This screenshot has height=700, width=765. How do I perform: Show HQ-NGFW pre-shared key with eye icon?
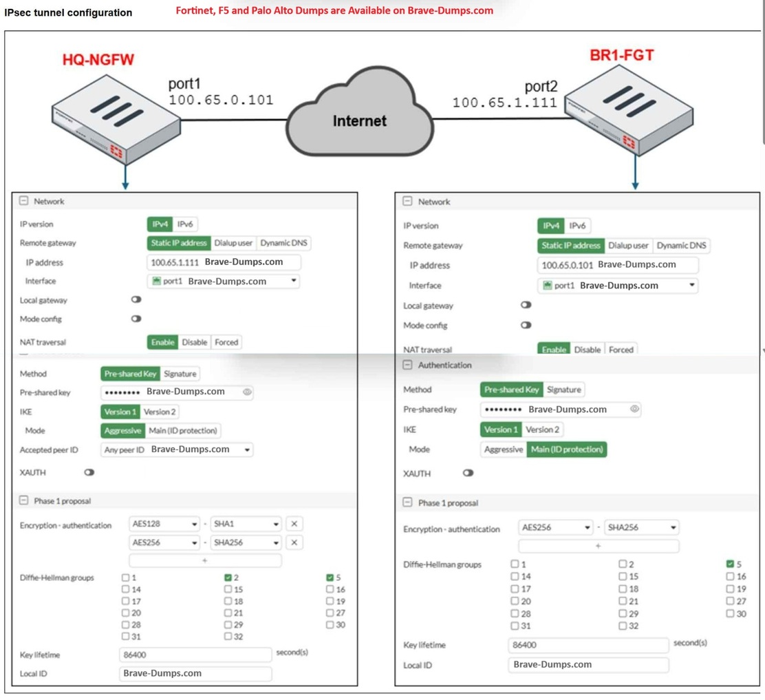click(248, 392)
